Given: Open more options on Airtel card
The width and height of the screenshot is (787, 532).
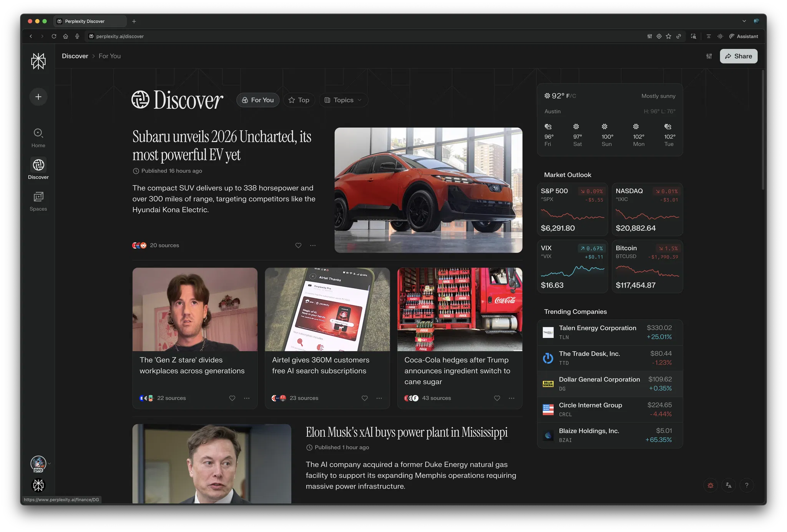Looking at the screenshot, I should click(379, 398).
